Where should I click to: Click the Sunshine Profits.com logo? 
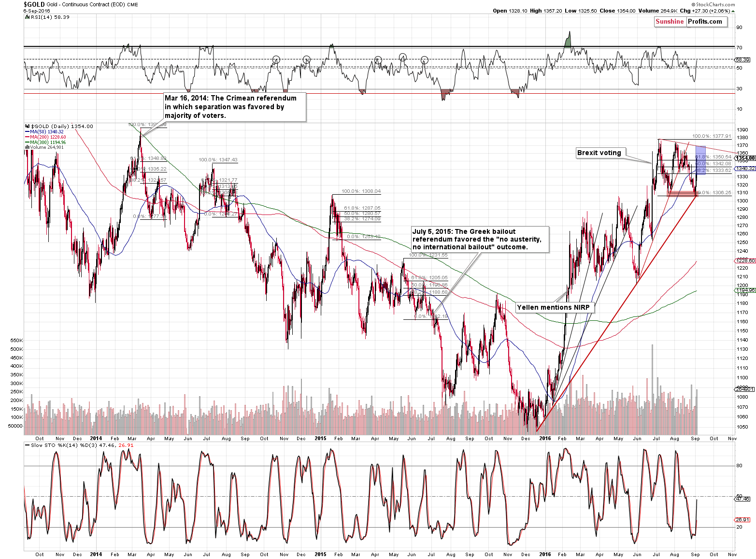pyautogui.click(x=690, y=22)
